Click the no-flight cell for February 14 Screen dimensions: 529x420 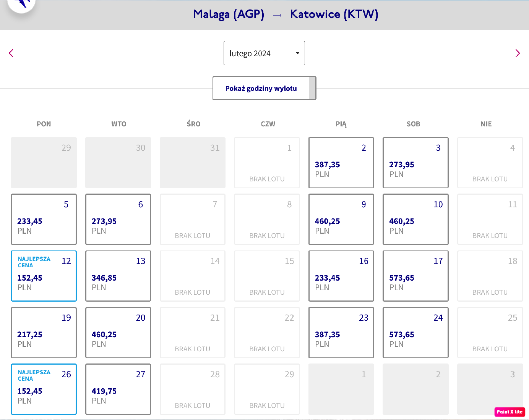tap(193, 276)
